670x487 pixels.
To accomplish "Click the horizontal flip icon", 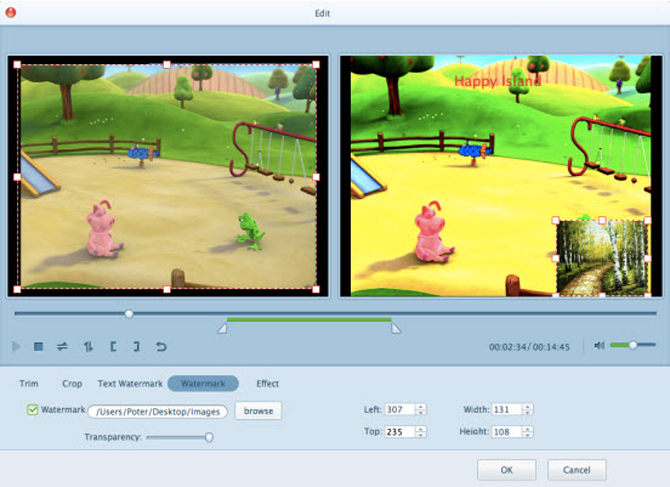I will pos(62,346).
